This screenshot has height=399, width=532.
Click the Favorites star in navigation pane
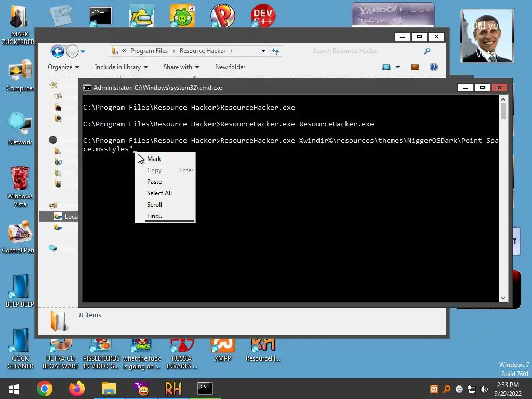coord(53,85)
